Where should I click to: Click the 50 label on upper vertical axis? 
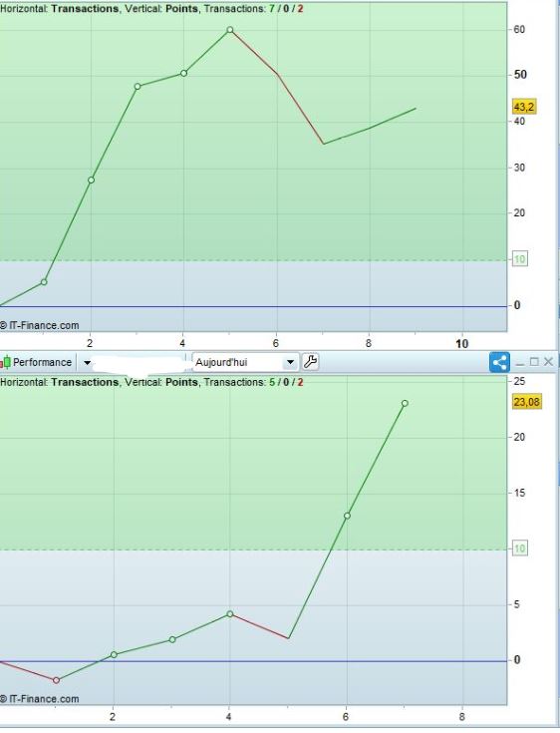point(520,75)
